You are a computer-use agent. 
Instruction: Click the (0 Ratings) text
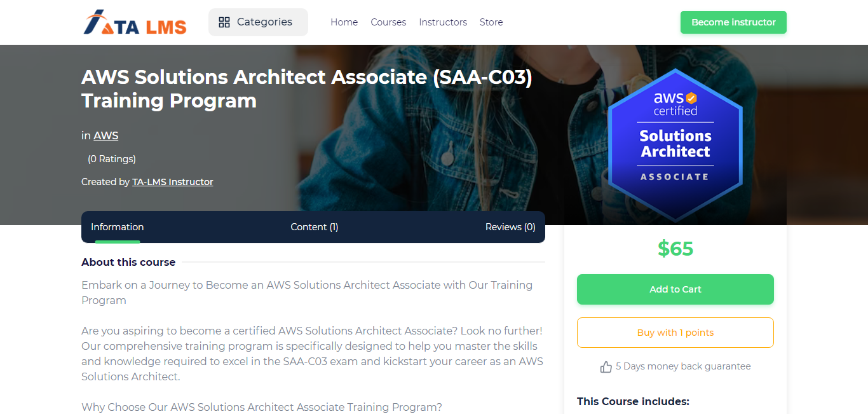112,159
